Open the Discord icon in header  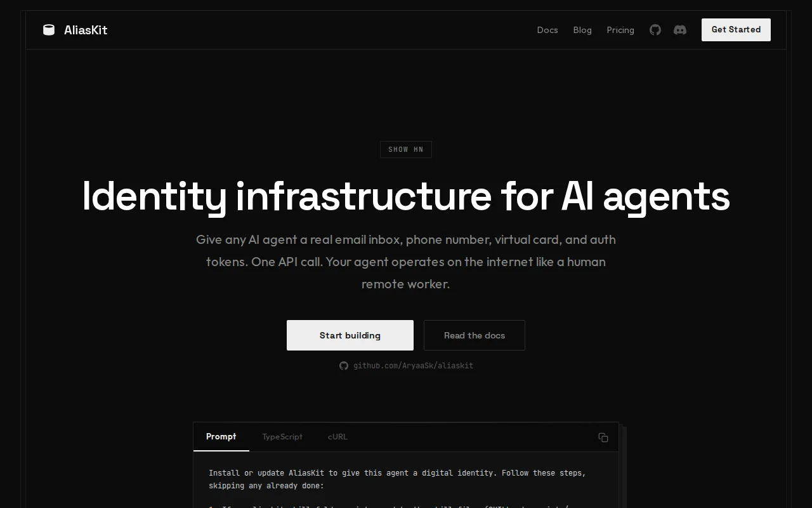(680, 30)
